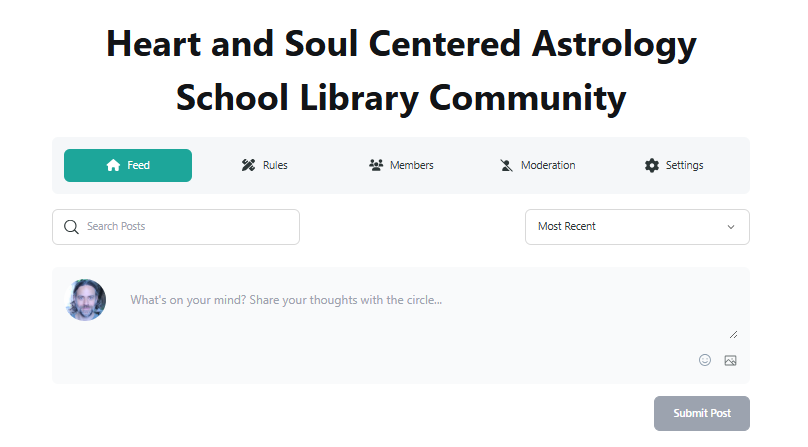The height and width of the screenshot is (447, 808).
Task: Click the Settings gear icon
Action: (x=652, y=166)
